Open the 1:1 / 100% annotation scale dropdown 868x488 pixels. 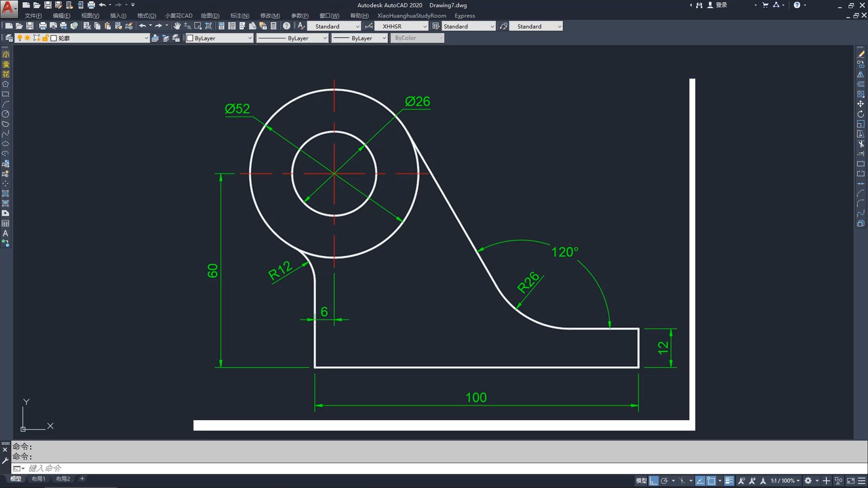pos(785,481)
